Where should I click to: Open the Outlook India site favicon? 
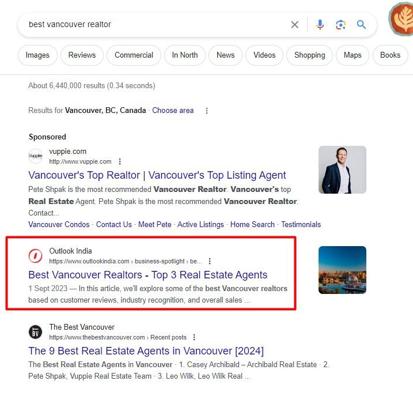coord(35,256)
